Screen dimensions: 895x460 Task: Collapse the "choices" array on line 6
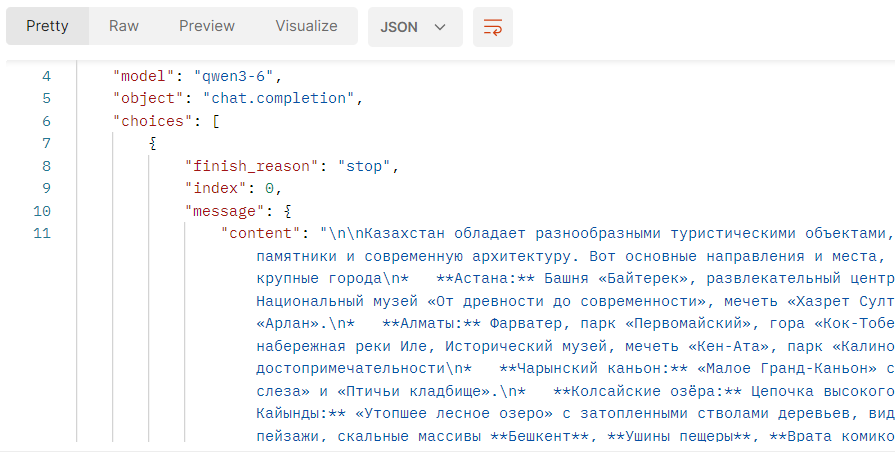[x=216, y=121]
